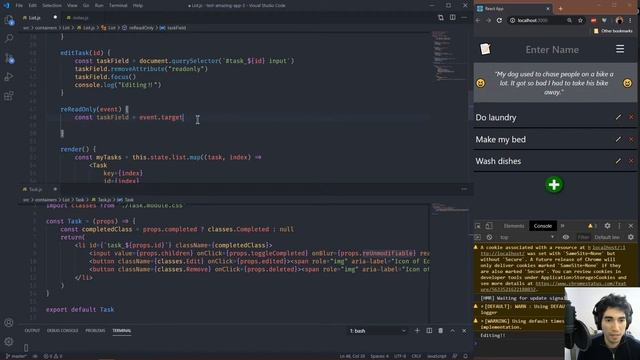Open a new Chrome tab
Screen dimensions: 640x360
(x=560, y=9)
